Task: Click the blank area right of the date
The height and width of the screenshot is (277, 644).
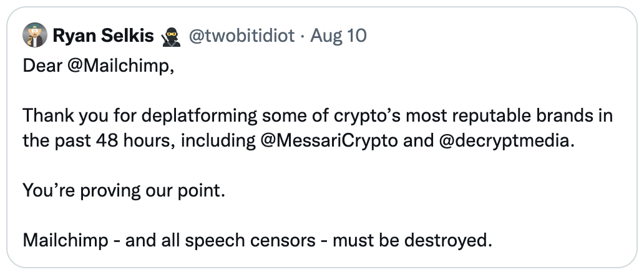Action: 499,36
